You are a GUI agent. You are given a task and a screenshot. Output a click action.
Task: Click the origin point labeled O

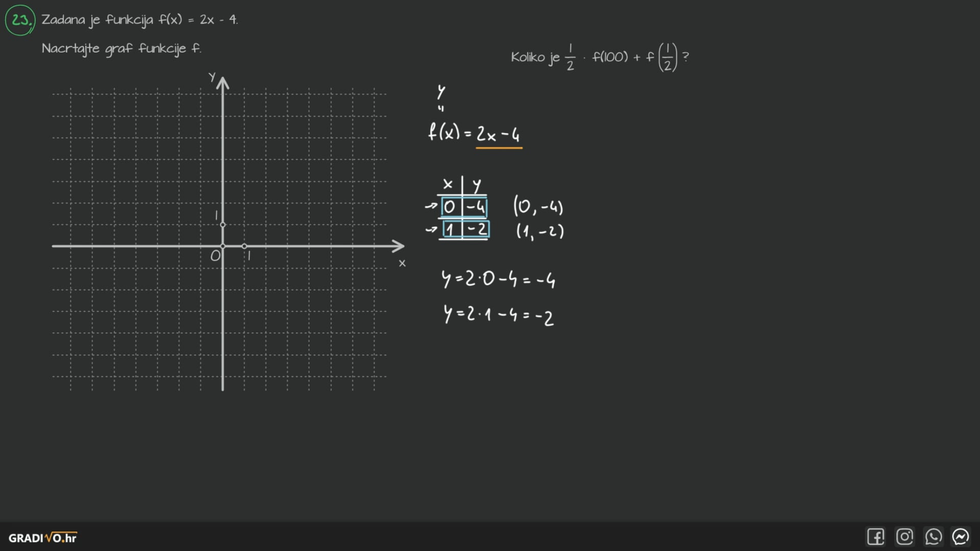pyautogui.click(x=223, y=246)
